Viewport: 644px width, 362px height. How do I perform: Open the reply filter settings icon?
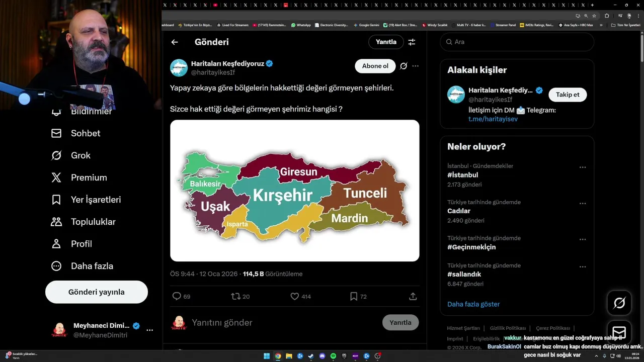412,42
